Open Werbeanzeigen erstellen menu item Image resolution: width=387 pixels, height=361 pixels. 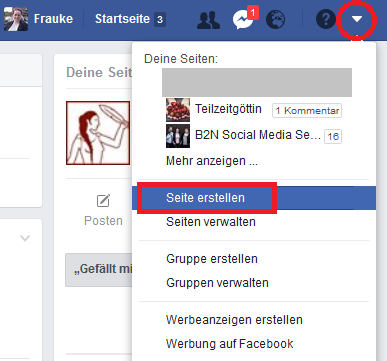point(234,320)
